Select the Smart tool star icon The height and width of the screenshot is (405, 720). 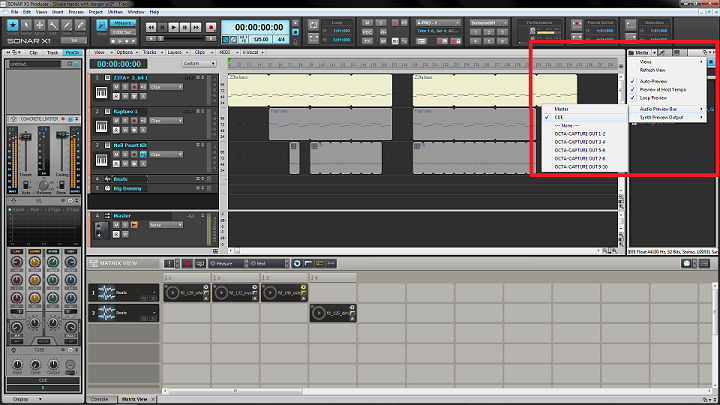(13, 26)
